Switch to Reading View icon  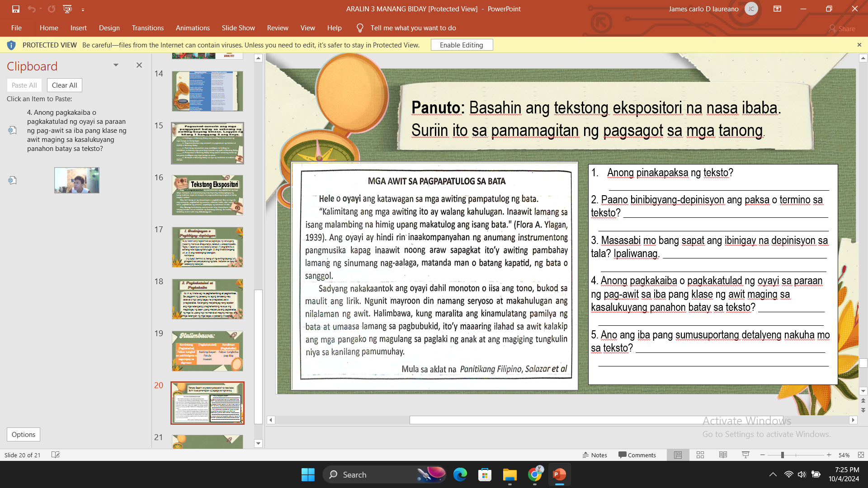pyautogui.click(x=723, y=455)
